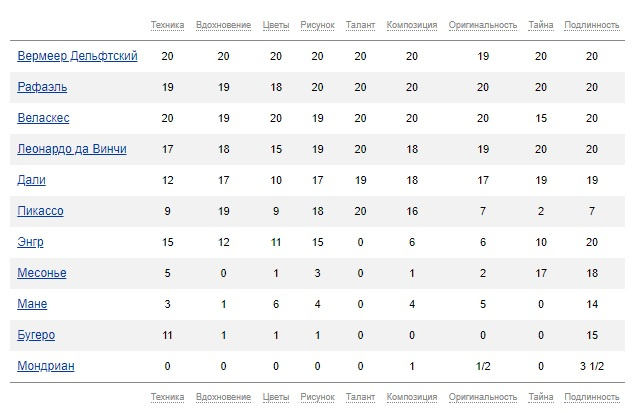
Task: Click the Дали link
Action: click(x=32, y=181)
